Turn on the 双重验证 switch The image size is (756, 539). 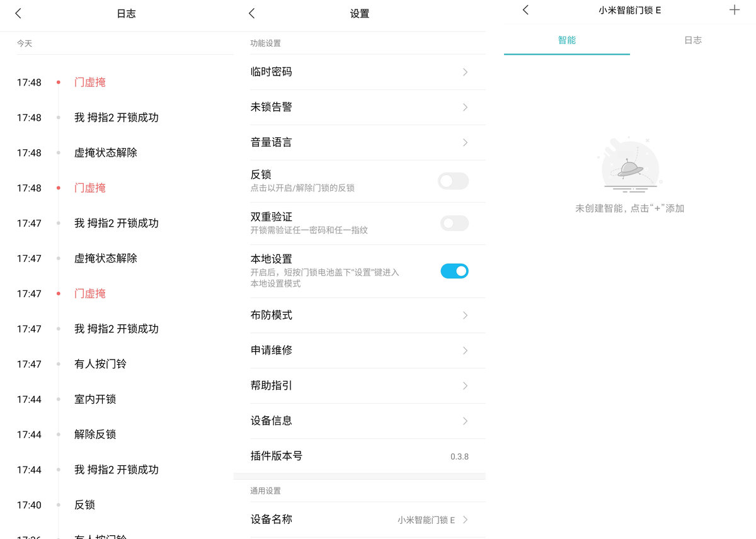(454, 223)
